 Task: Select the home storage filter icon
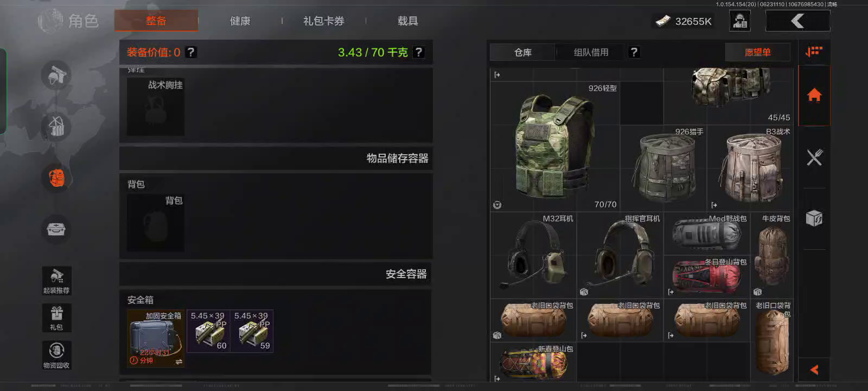coord(814,96)
